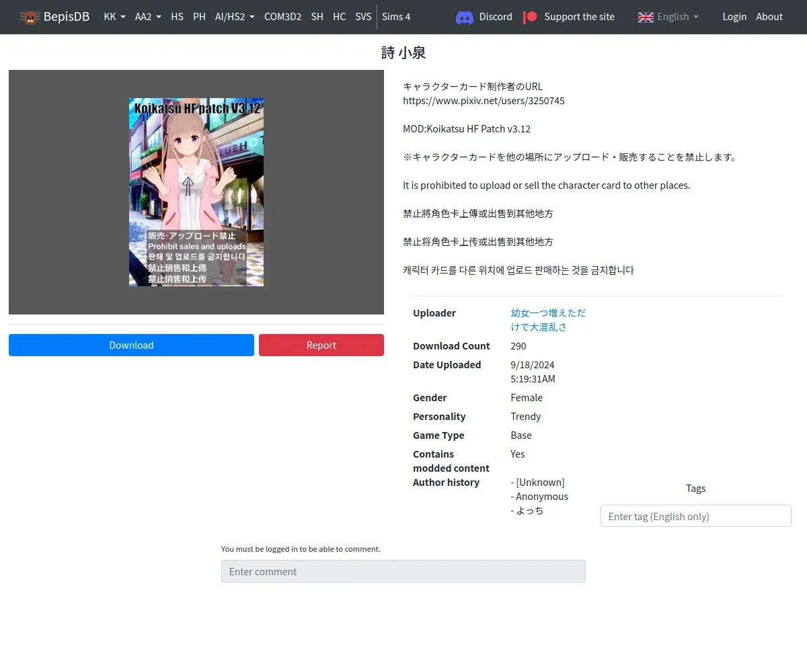This screenshot has height=672, width=807.
Task: Click the blue Download button
Action: tap(131, 345)
